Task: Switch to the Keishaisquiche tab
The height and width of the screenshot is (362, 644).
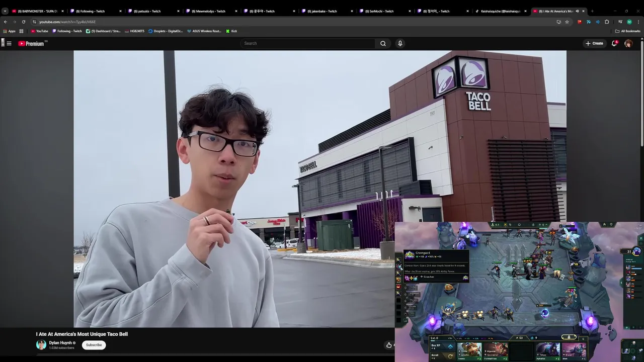Action: tap(501, 11)
